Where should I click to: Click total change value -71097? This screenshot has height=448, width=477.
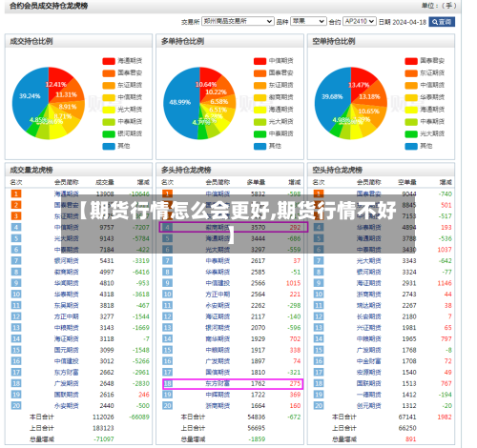click(x=104, y=439)
